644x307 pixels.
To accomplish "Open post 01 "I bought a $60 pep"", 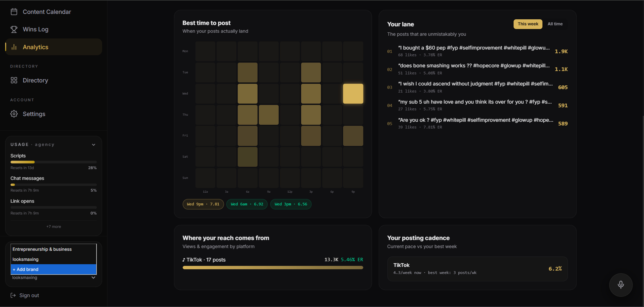I will pyautogui.click(x=477, y=51).
